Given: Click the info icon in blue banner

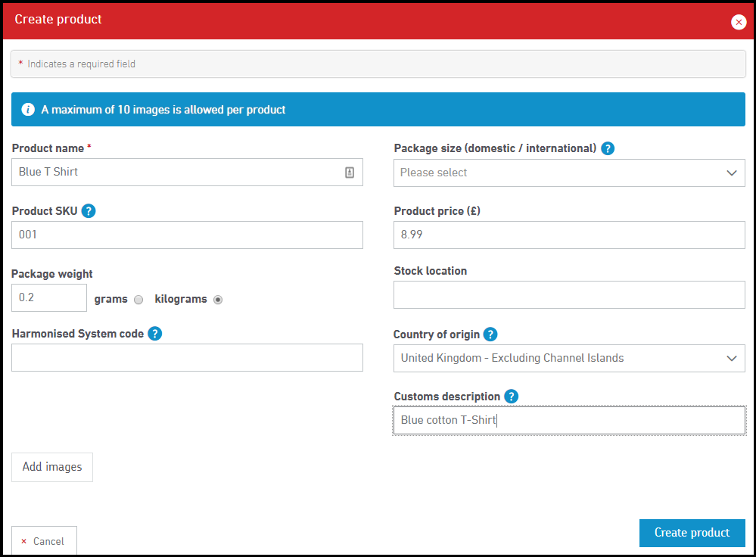Looking at the screenshot, I should (28, 110).
